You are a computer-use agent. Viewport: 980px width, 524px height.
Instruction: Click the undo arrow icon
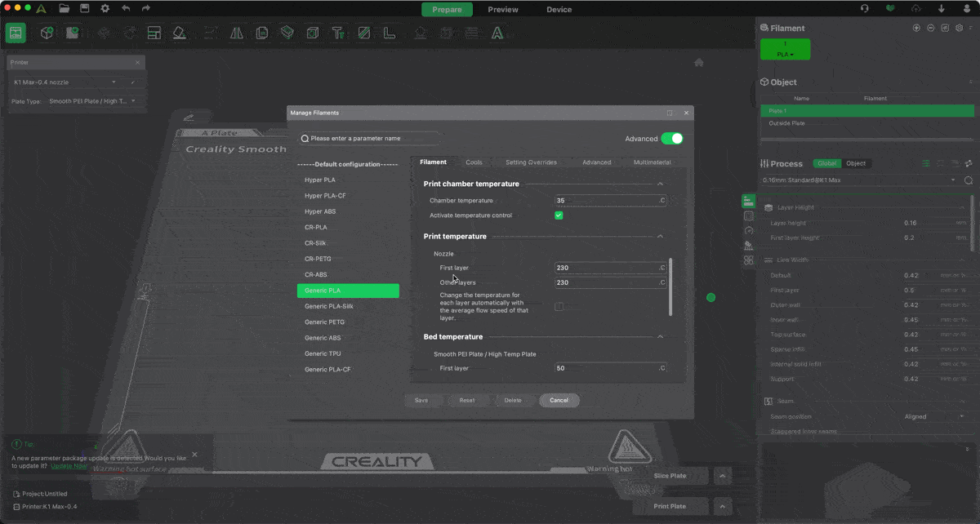click(126, 9)
